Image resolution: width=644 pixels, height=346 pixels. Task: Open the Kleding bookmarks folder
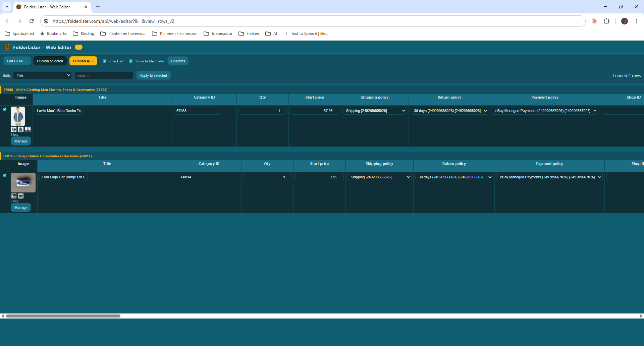tap(84, 34)
